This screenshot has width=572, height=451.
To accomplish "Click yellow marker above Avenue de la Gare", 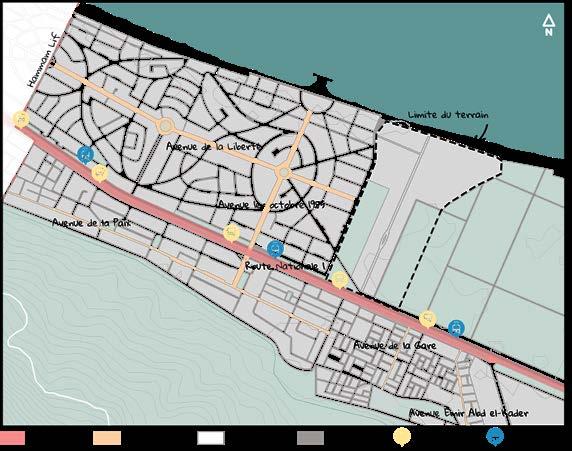I will 428,319.
